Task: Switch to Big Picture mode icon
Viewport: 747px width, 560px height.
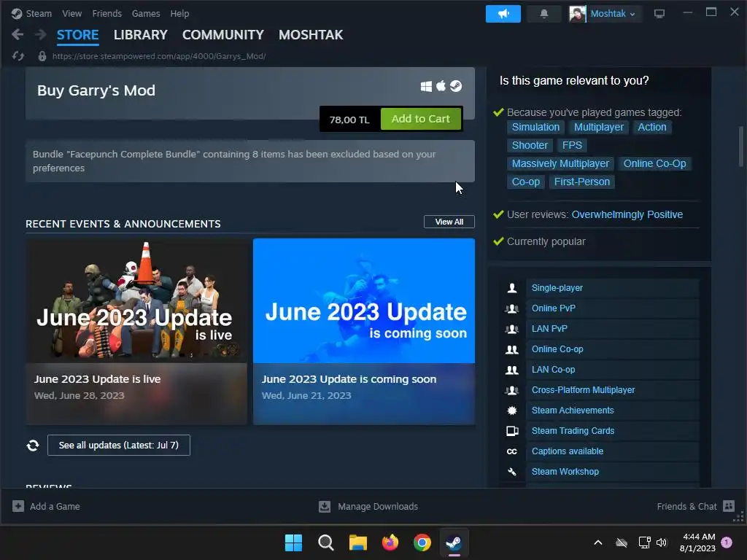Action: tap(659, 14)
